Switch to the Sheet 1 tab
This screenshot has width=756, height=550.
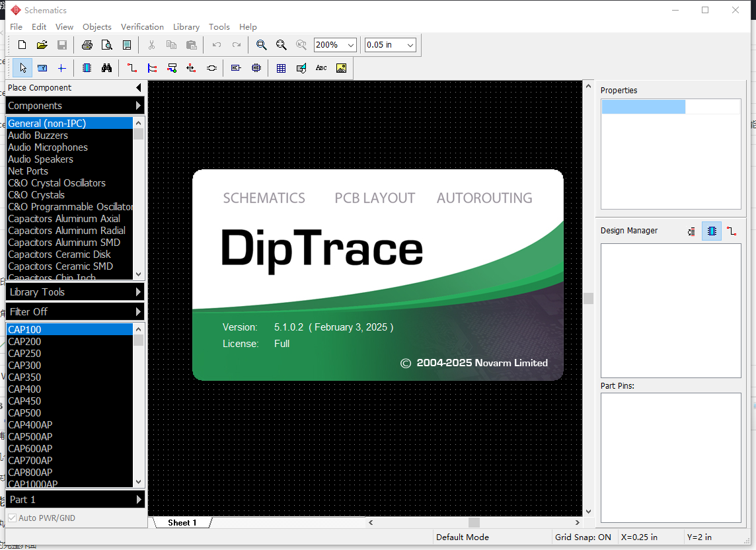(182, 522)
